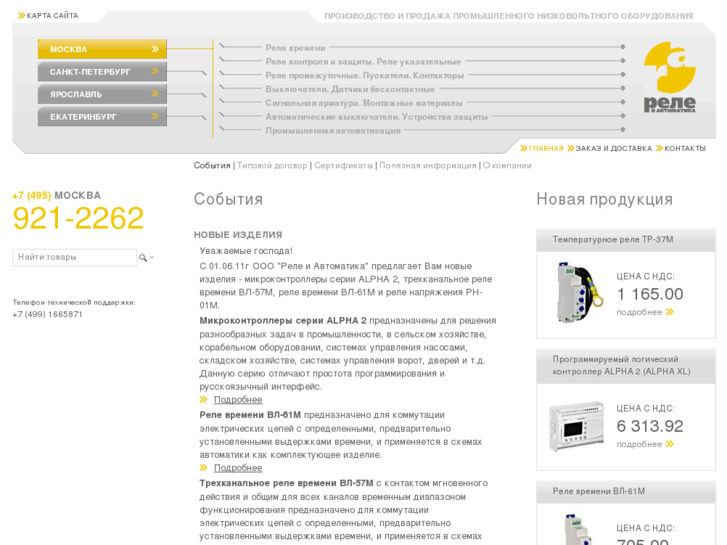Click the ALPHA 2 controller product image

coord(576,426)
